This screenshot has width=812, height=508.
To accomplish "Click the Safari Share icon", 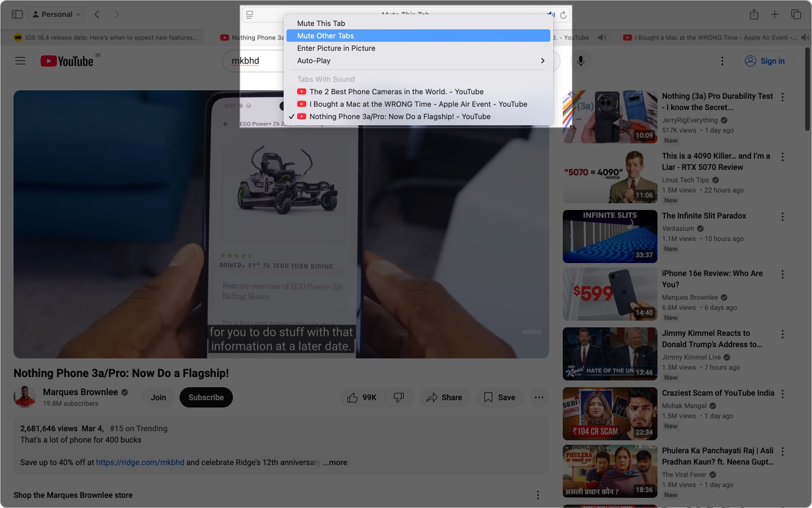I will (x=754, y=14).
